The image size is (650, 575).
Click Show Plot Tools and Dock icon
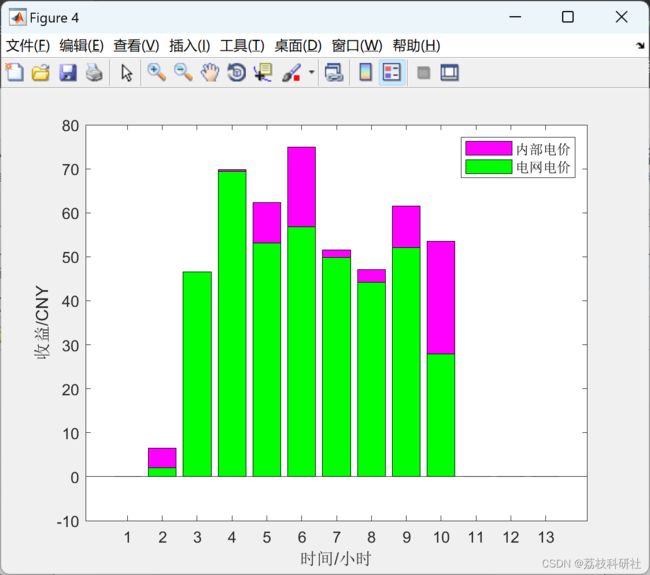449,73
